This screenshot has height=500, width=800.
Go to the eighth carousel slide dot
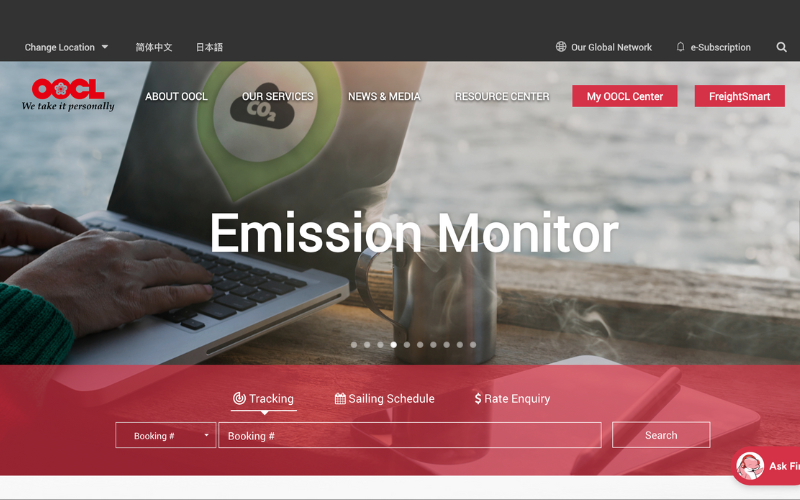point(447,345)
